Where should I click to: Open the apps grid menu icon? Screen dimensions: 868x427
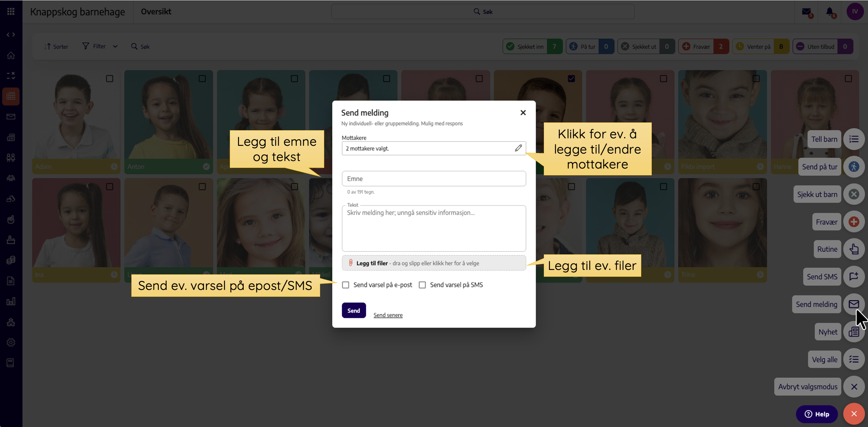click(x=11, y=12)
